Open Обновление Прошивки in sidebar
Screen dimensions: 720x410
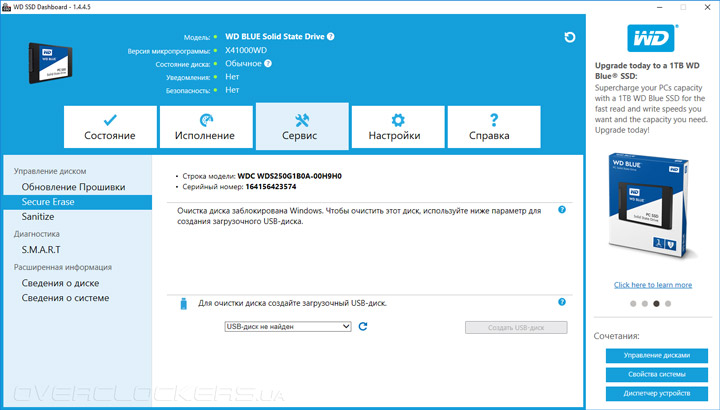point(73,187)
